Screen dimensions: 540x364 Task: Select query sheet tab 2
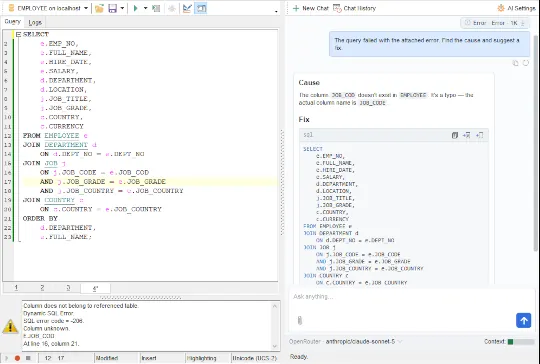[42, 288]
